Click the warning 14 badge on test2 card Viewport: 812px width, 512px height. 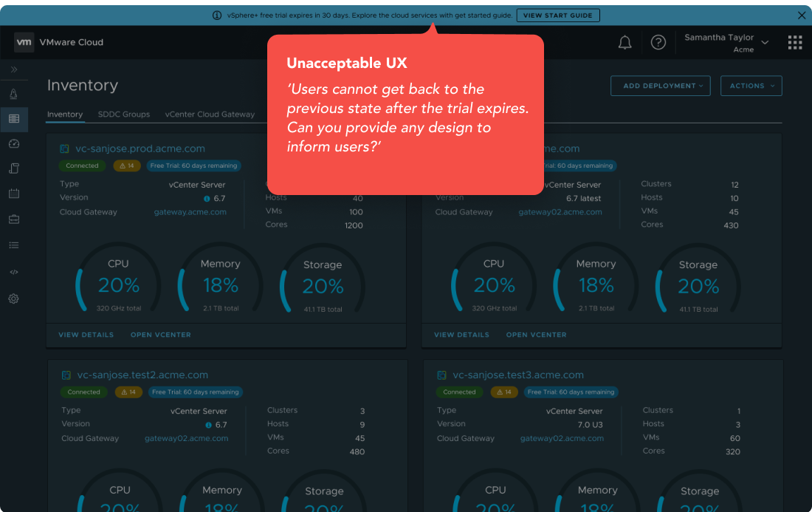[x=128, y=392]
